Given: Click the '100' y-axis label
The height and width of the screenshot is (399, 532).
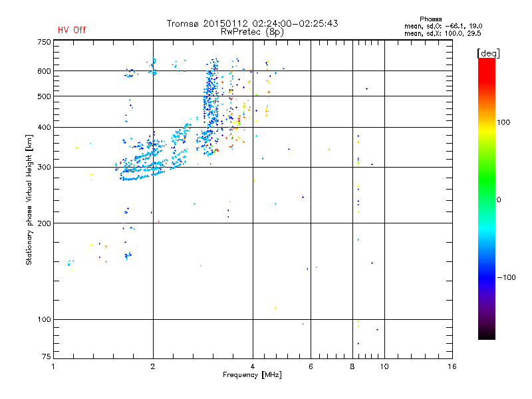Looking at the screenshot, I should click(44, 319).
